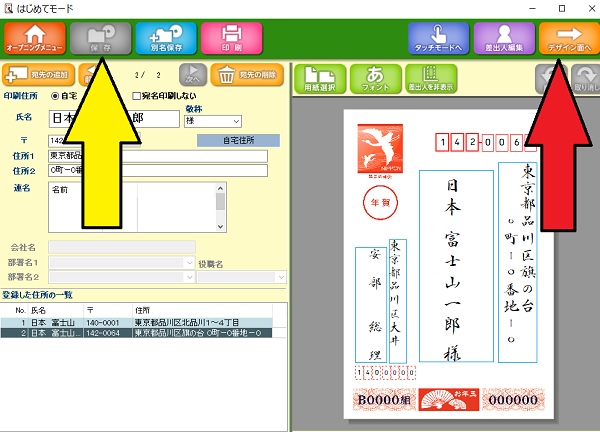Select the 自宅 radio button

(54, 96)
